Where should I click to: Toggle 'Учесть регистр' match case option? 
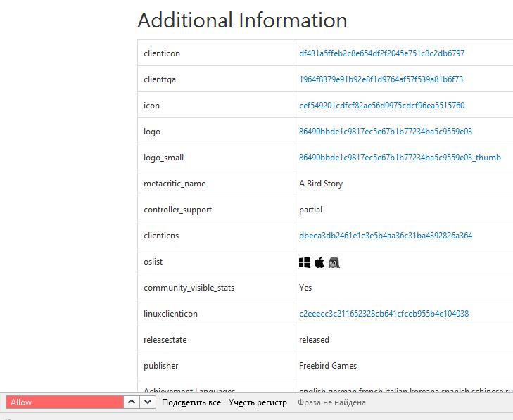258,402
